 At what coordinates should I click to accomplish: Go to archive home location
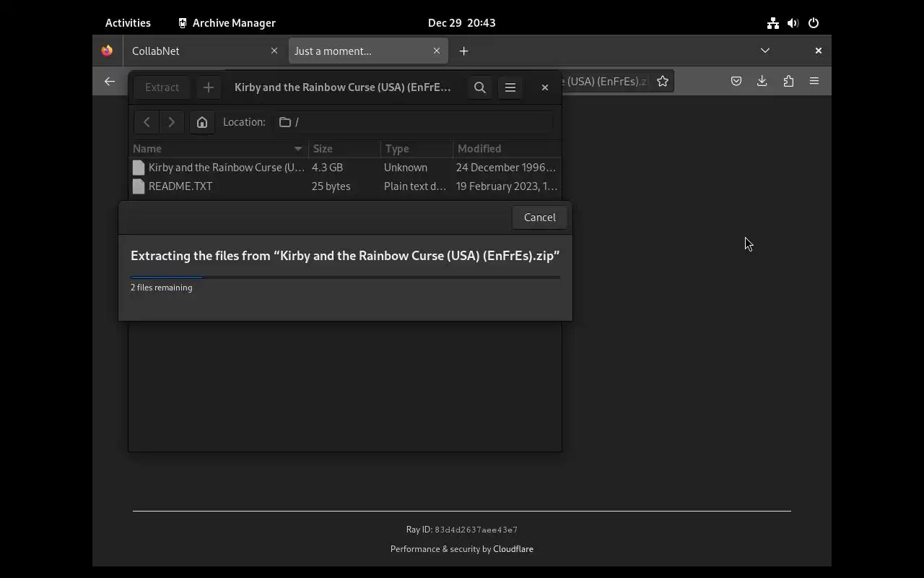[202, 122]
